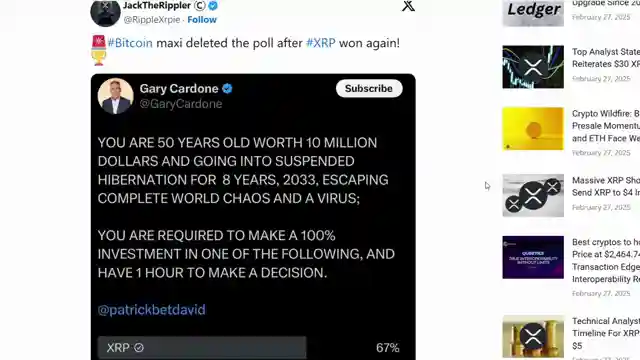
Task: Select the XRP poll result bar
Action: coord(202,347)
